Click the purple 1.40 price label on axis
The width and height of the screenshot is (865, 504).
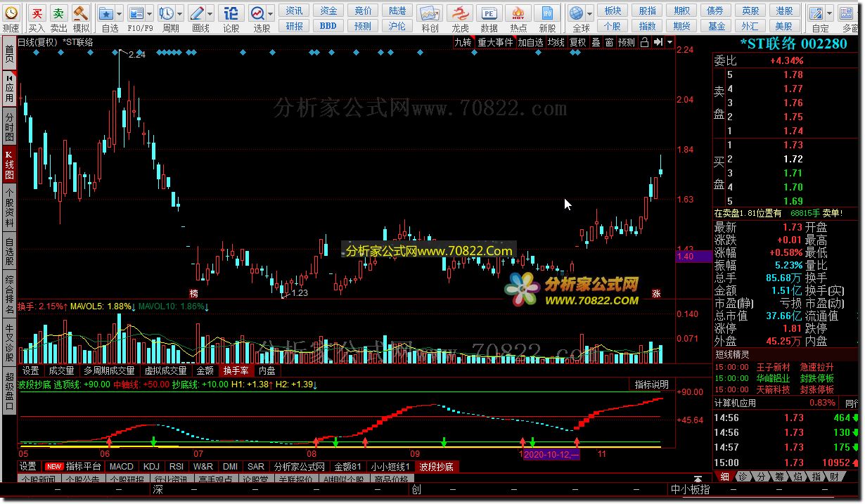pos(693,257)
